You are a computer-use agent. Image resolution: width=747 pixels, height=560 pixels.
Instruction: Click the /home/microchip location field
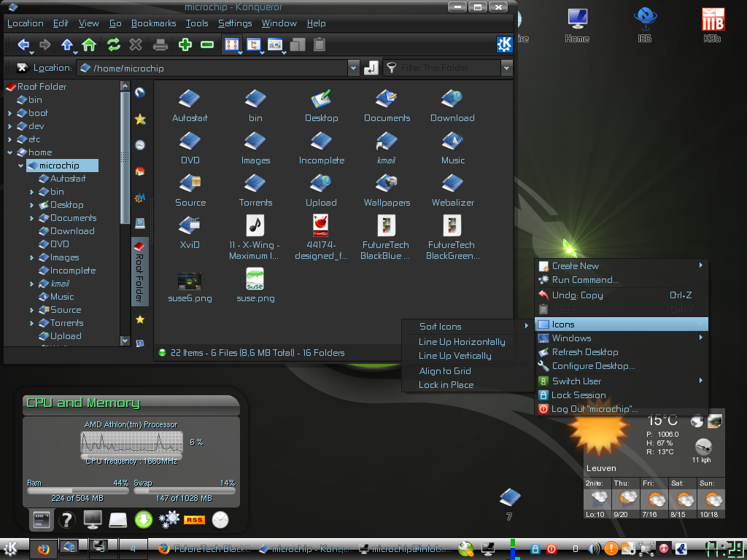point(212,68)
